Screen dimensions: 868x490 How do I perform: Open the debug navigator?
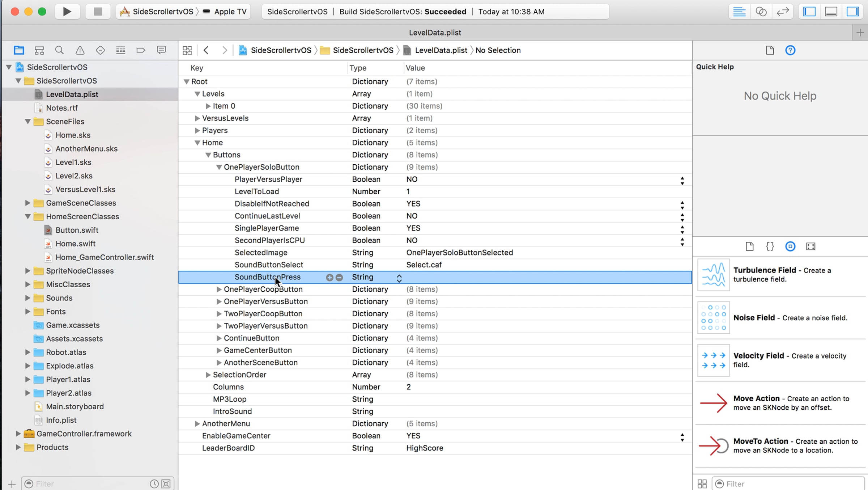[x=121, y=50]
